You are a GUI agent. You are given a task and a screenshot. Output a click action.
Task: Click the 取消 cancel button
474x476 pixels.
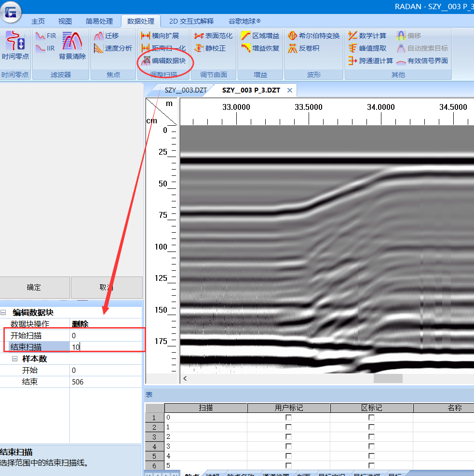(x=107, y=287)
